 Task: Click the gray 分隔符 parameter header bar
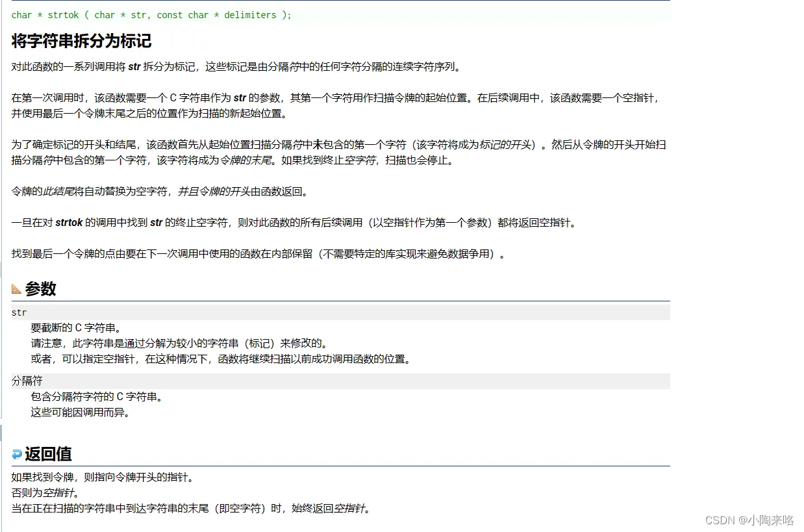[x=338, y=381]
